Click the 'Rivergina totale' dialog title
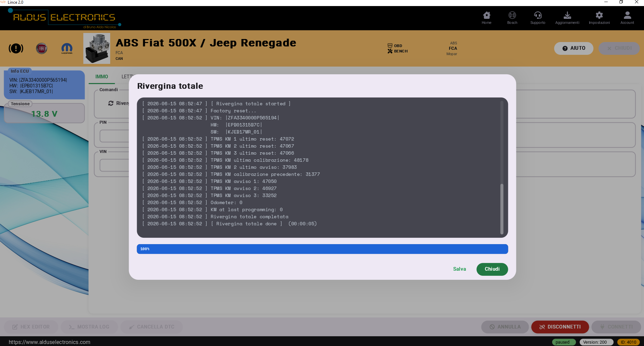 point(170,86)
